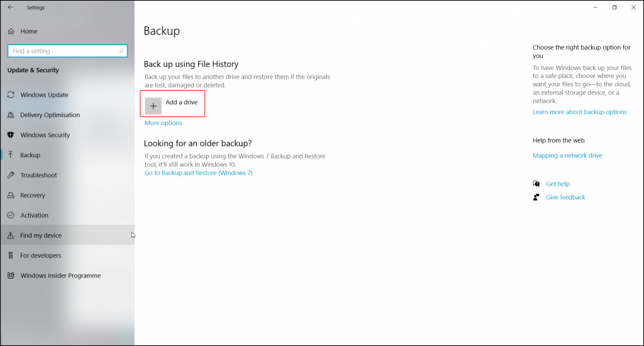
Task: Follow Learn more about backup options link
Action: pos(579,112)
